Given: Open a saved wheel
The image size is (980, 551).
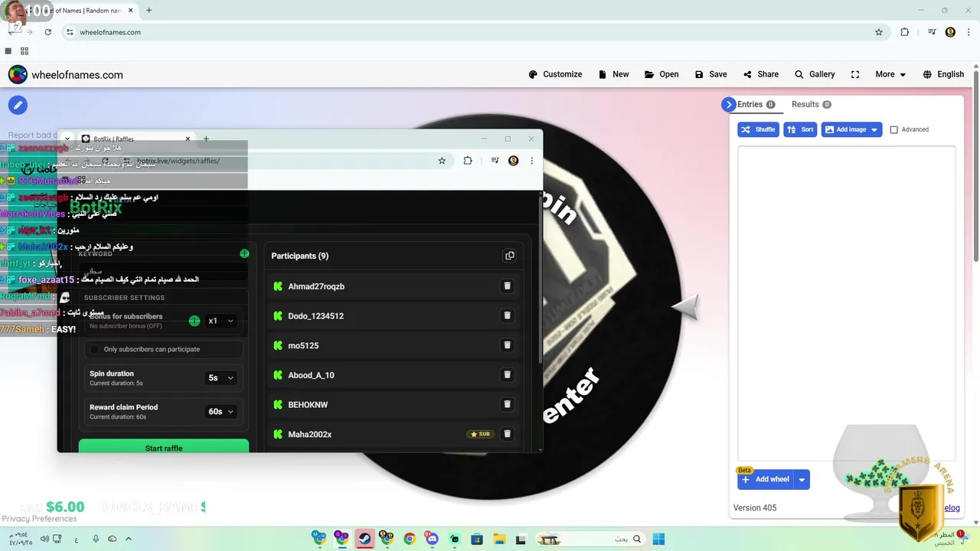Looking at the screenshot, I should tap(661, 74).
